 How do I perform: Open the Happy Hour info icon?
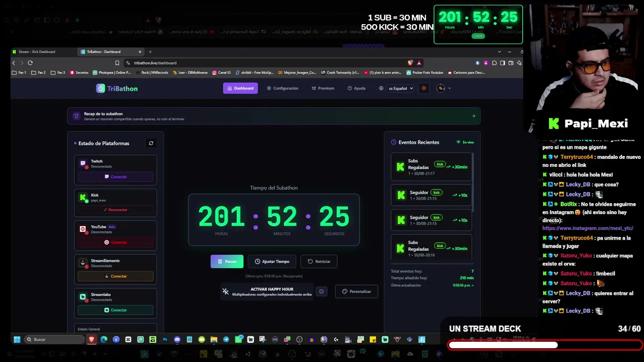coord(321,291)
